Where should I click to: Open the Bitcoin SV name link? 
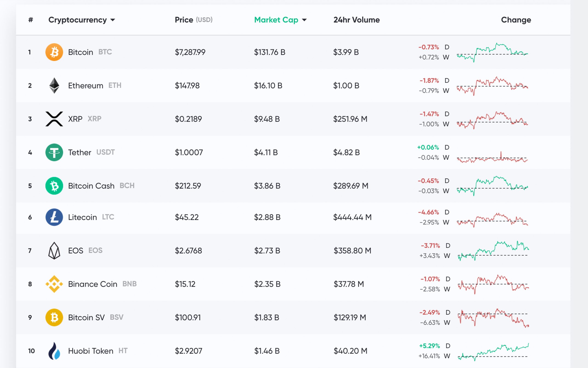pyautogui.click(x=86, y=317)
